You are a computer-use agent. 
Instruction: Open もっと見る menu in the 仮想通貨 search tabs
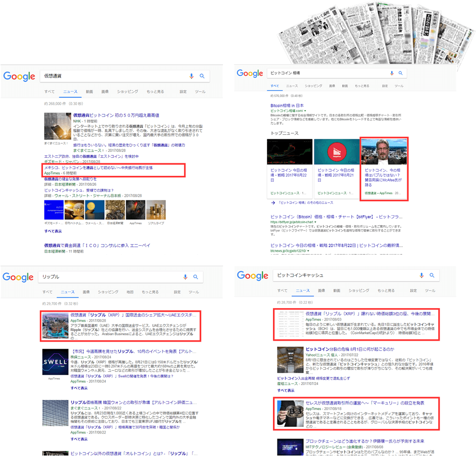click(x=156, y=91)
